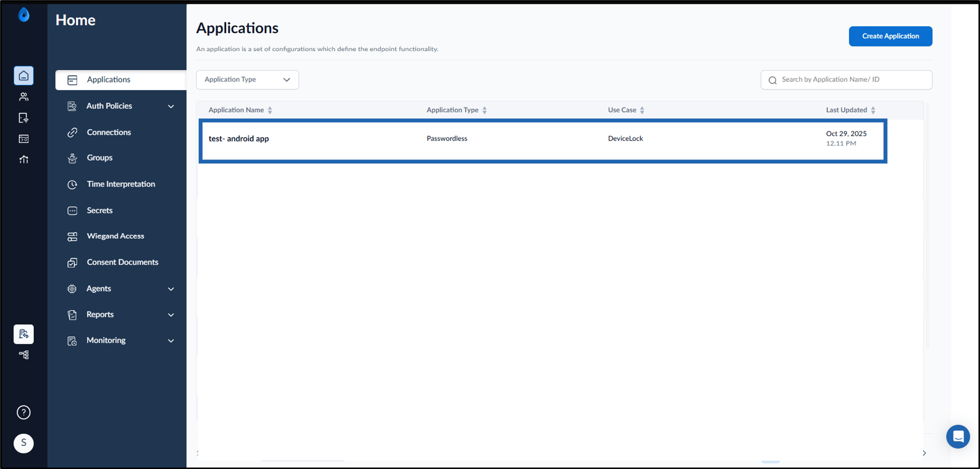Viewport: 980px width, 469px height.
Task: Sort by Application Name arrows
Action: (270, 110)
